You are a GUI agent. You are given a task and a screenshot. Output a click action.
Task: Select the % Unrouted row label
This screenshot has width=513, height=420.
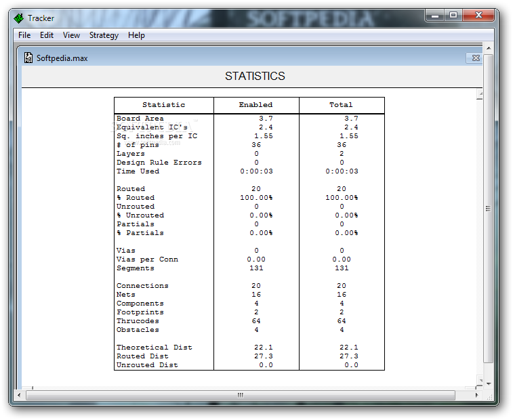[x=140, y=215]
